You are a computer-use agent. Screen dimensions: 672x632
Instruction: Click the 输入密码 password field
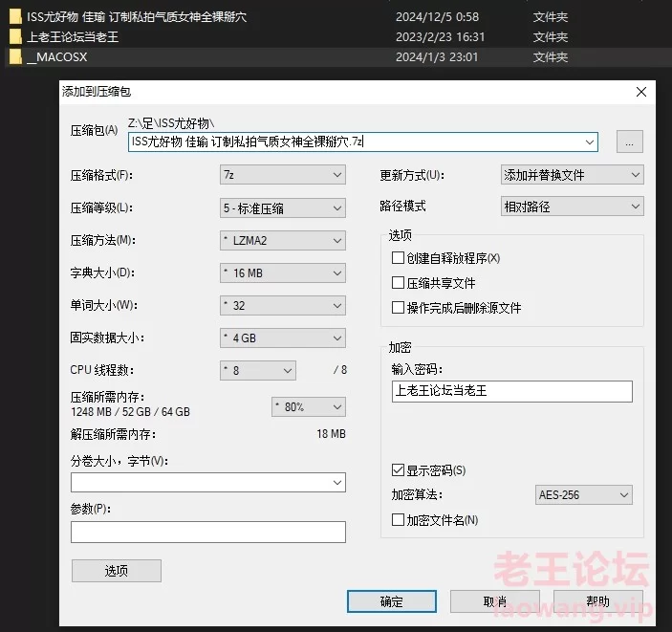512,391
